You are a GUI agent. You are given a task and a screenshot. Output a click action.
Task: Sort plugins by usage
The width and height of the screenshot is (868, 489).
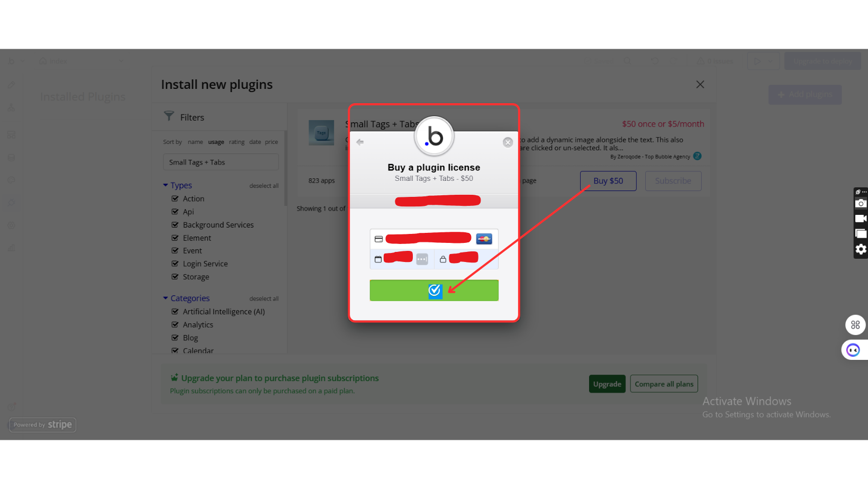(x=216, y=142)
